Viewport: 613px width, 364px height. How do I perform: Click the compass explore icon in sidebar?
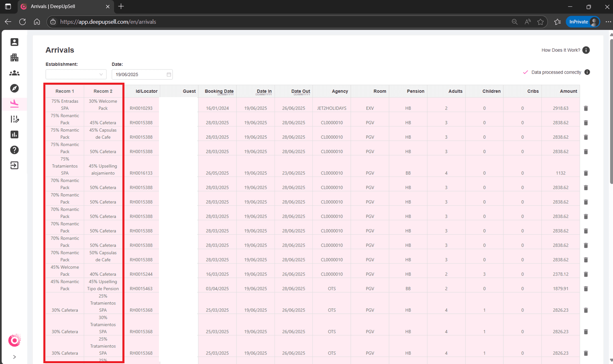pos(14,88)
